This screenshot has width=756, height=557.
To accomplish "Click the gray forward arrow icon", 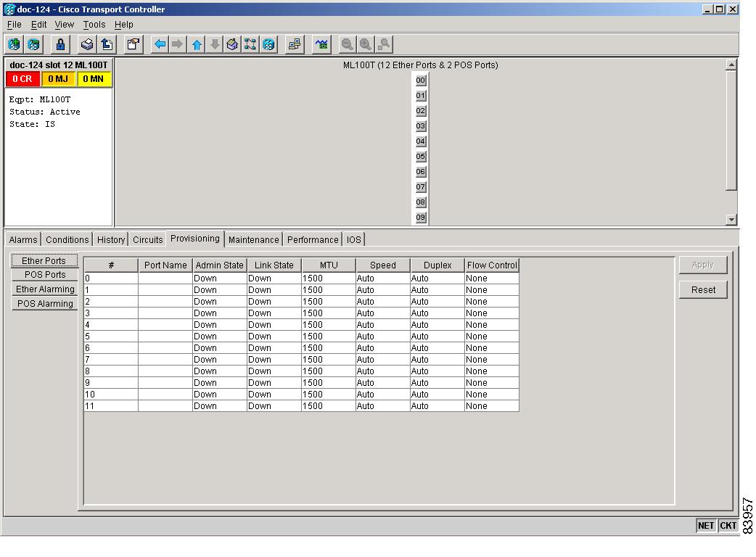I will (x=178, y=45).
